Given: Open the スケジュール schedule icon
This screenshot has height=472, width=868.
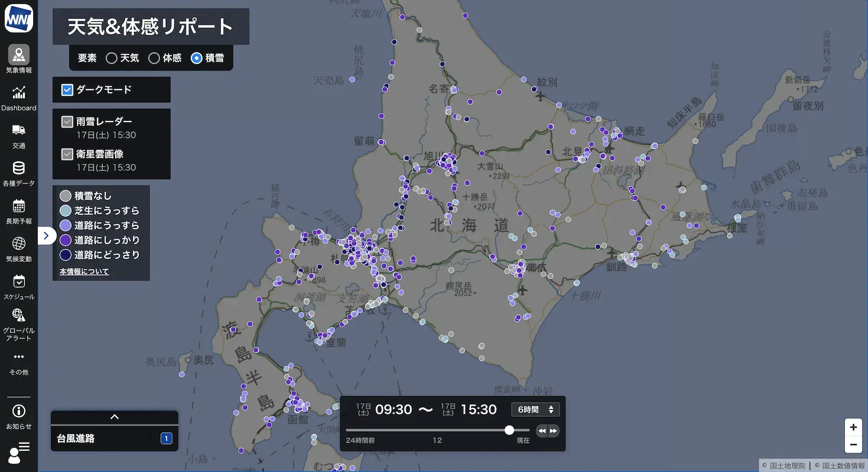Looking at the screenshot, I should click(x=19, y=282).
